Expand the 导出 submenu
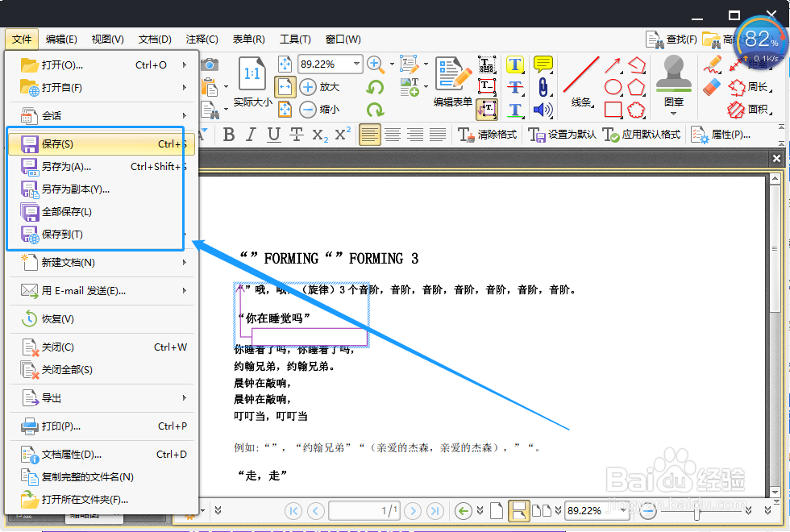This screenshot has height=532, width=790. click(185, 397)
